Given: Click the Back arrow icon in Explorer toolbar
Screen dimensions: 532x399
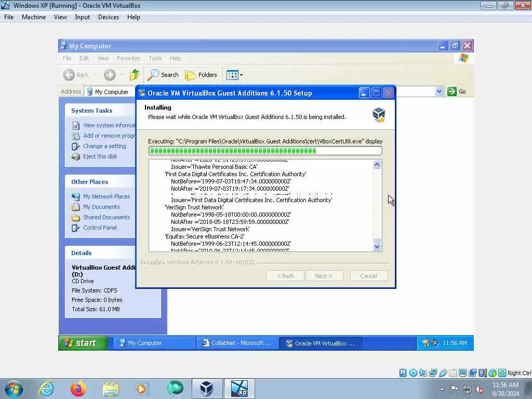Looking at the screenshot, I should pos(69,75).
